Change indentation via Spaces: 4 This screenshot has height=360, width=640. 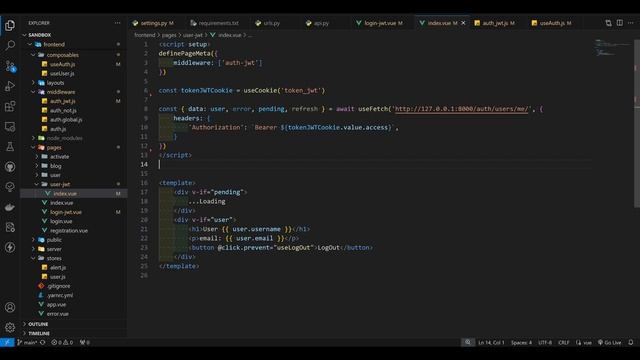(x=521, y=342)
